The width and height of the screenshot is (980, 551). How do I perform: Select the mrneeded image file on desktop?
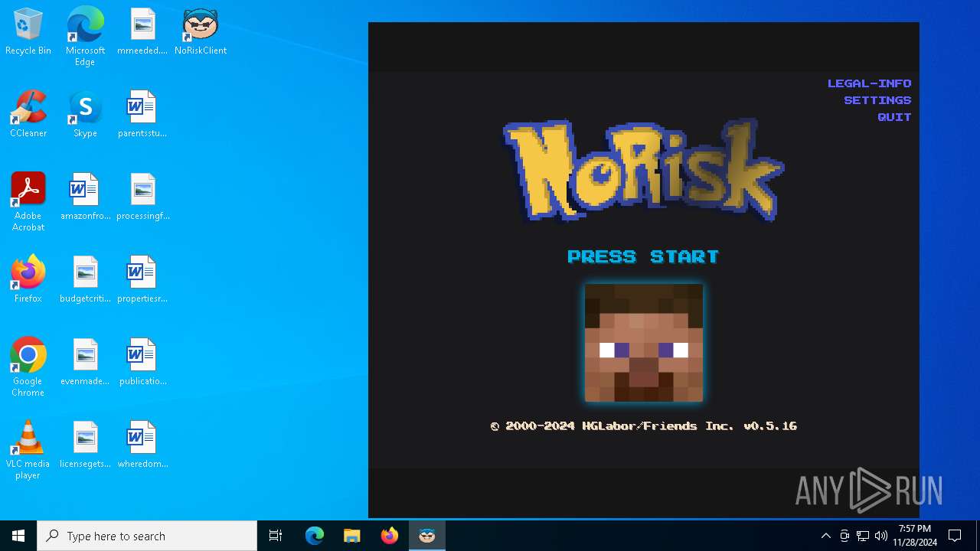[142, 32]
